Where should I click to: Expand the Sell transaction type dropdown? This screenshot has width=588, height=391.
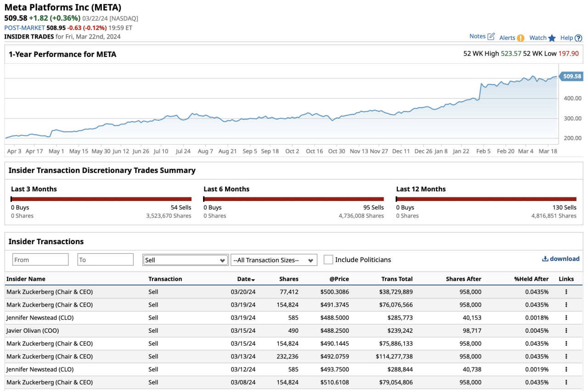(185, 260)
